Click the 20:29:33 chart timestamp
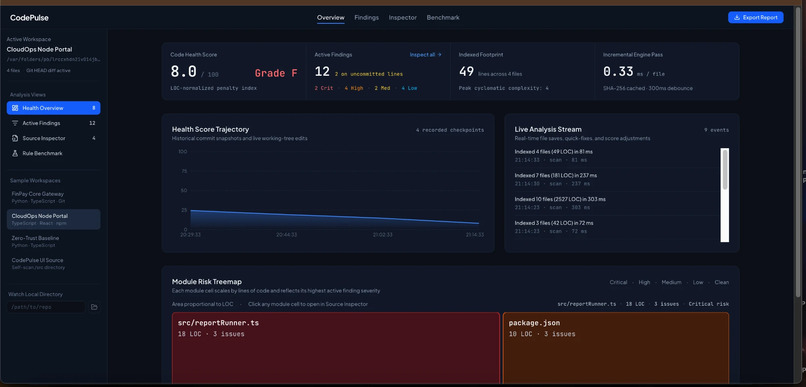 pyautogui.click(x=190, y=234)
